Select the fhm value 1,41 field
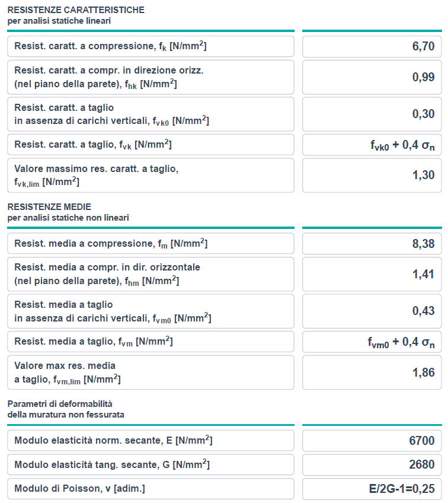Image resolution: width=448 pixels, height=503 pixels. point(372,274)
